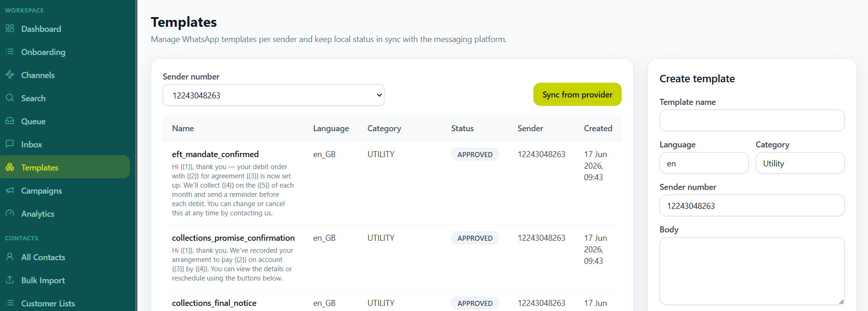The width and height of the screenshot is (868, 311).
Task: Click the Create template heading
Action: click(697, 79)
